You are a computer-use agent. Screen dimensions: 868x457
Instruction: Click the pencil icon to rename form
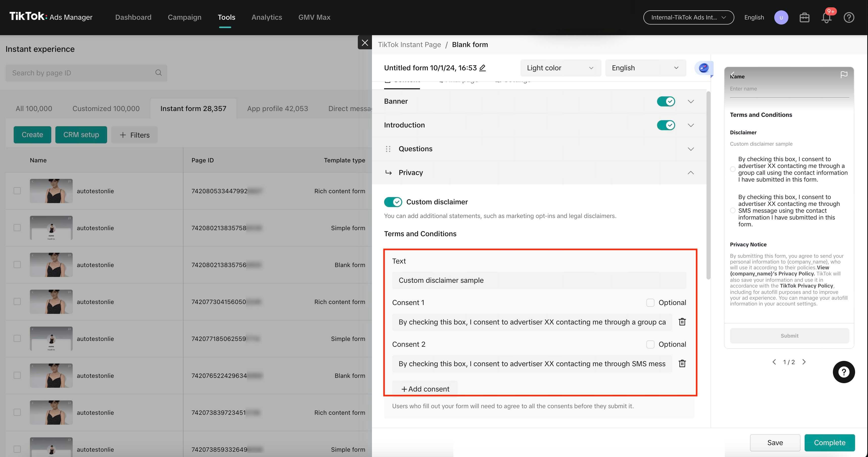(483, 68)
